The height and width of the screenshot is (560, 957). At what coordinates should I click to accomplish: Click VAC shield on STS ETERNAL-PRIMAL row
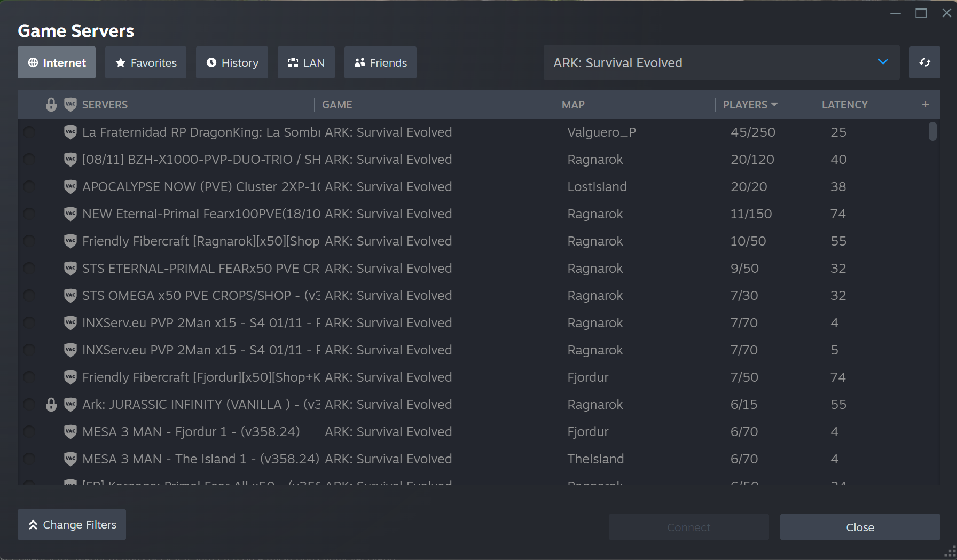[x=70, y=269]
